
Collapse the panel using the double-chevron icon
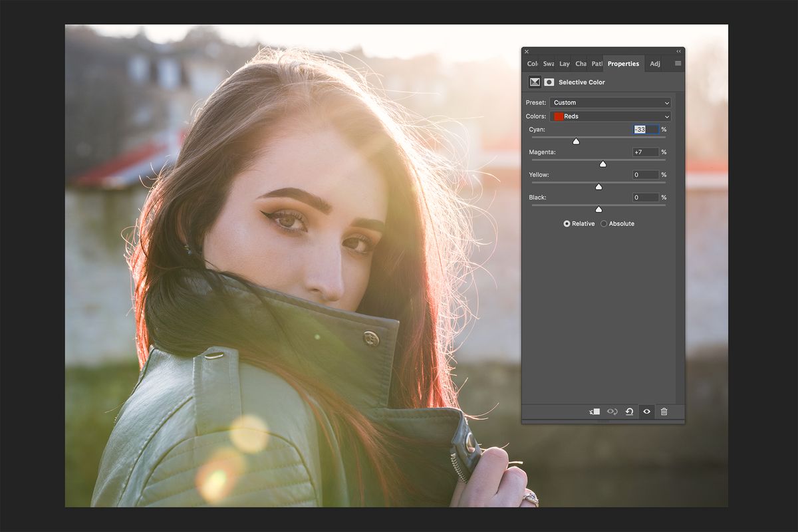(678, 51)
